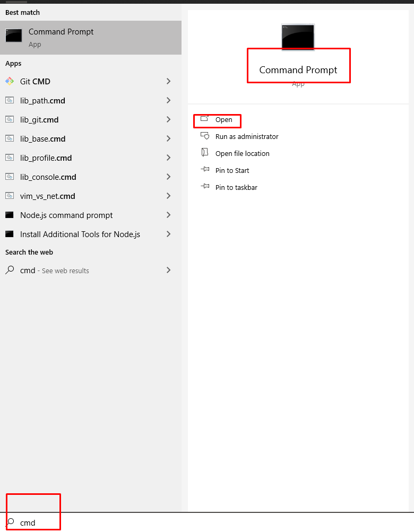Expand the See web results chevron
Image resolution: width=414 pixels, height=532 pixels.
168,270
